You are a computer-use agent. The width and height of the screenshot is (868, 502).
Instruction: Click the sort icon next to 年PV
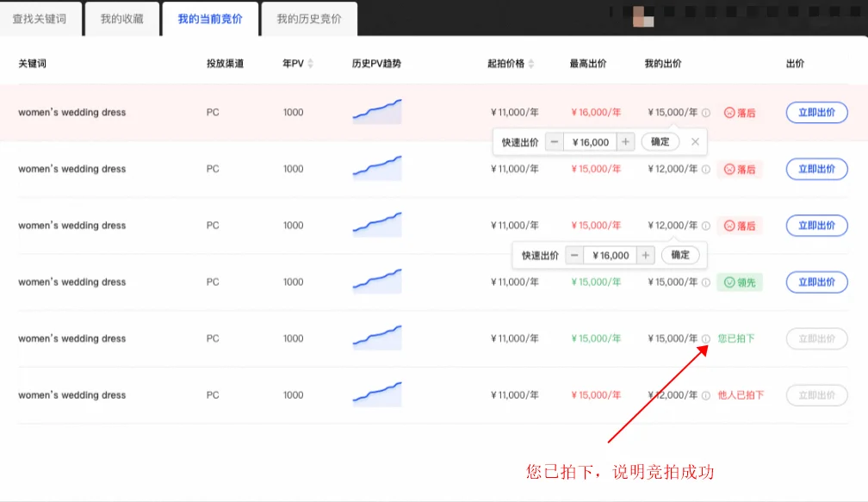tap(311, 64)
